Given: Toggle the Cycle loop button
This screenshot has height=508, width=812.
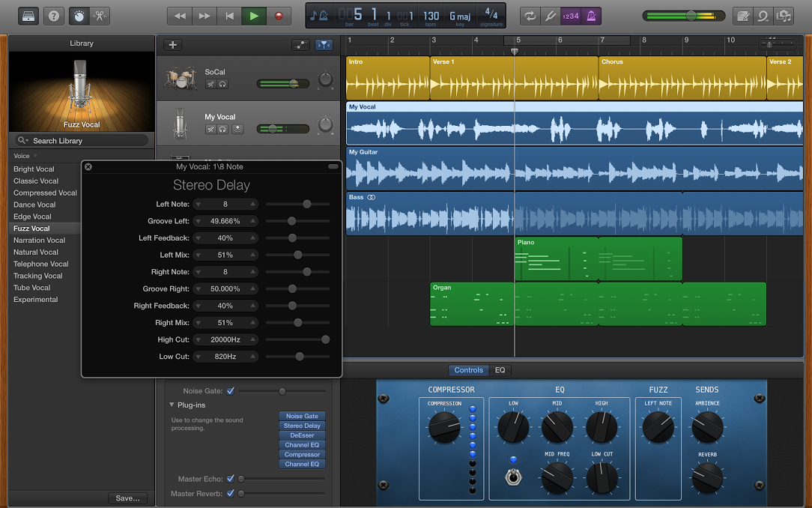Looking at the screenshot, I should tap(530, 15).
